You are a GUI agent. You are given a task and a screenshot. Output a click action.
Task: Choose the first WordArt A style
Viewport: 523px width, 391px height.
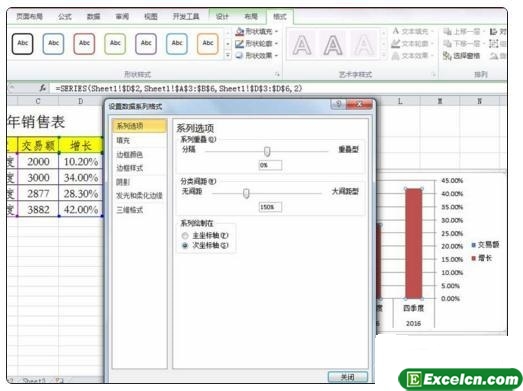click(x=302, y=45)
